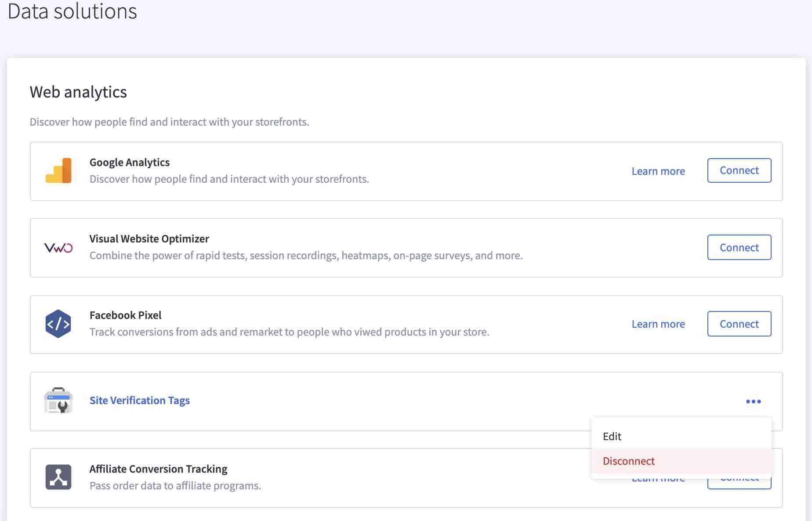
Task: Click the Data solutions page title
Action: coord(72,12)
